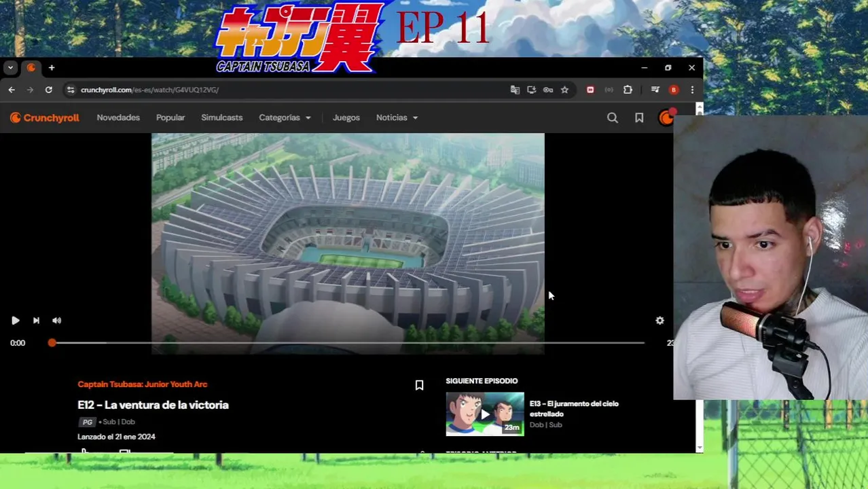This screenshot has width=868, height=489.
Task: Open Crunchyroll account avatar menu
Action: pyautogui.click(x=666, y=117)
